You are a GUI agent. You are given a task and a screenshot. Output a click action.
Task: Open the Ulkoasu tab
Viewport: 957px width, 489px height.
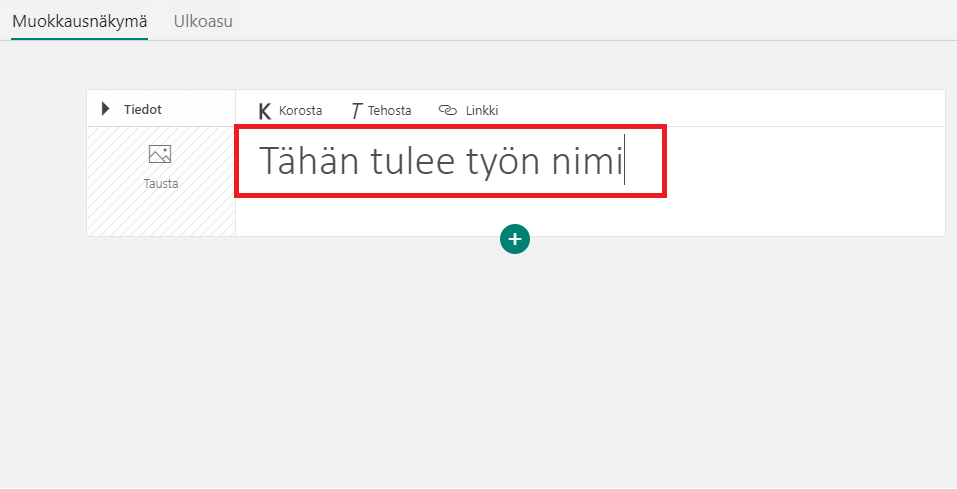click(x=203, y=20)
